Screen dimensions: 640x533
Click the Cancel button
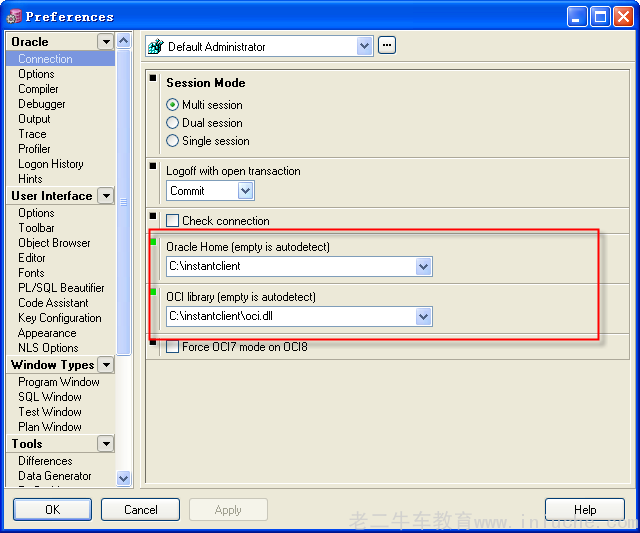click(140, 509)
